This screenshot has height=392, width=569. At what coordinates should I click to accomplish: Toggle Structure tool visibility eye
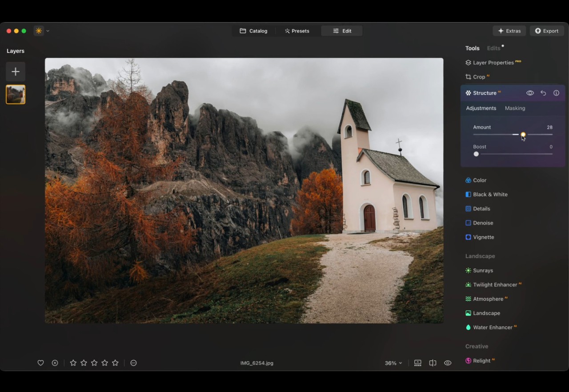(530, 93)
